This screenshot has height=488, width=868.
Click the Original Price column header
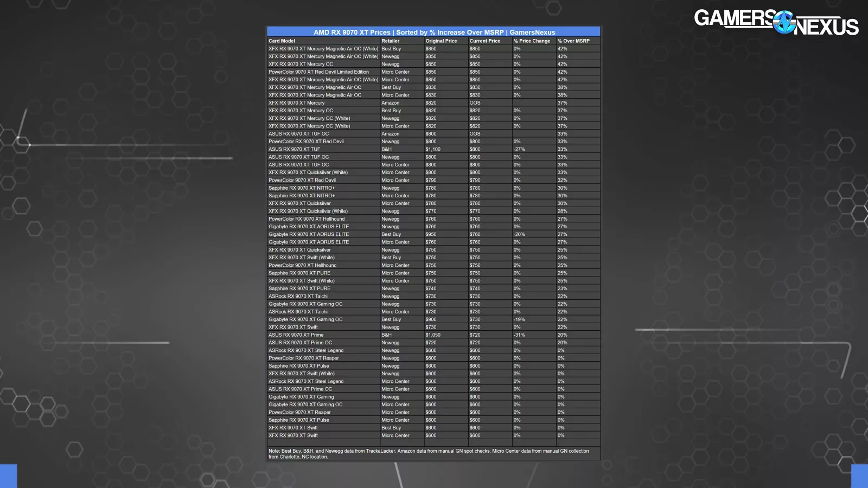tap(441, 41)
